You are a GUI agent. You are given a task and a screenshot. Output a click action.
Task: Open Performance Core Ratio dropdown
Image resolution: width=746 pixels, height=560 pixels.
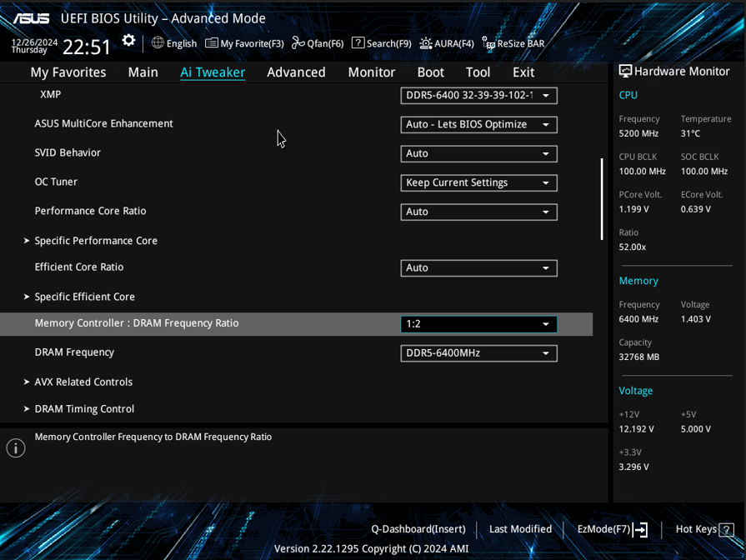(478, 212)
